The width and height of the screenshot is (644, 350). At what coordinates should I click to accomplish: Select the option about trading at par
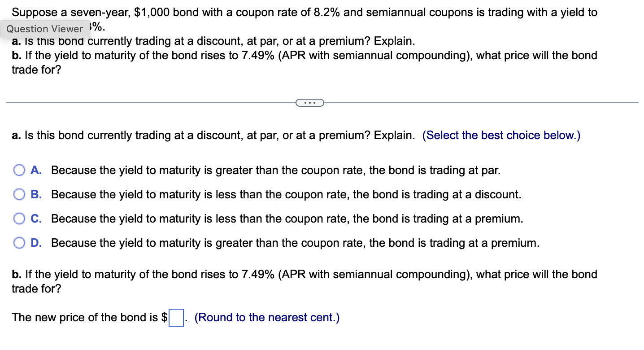point(20,170)
